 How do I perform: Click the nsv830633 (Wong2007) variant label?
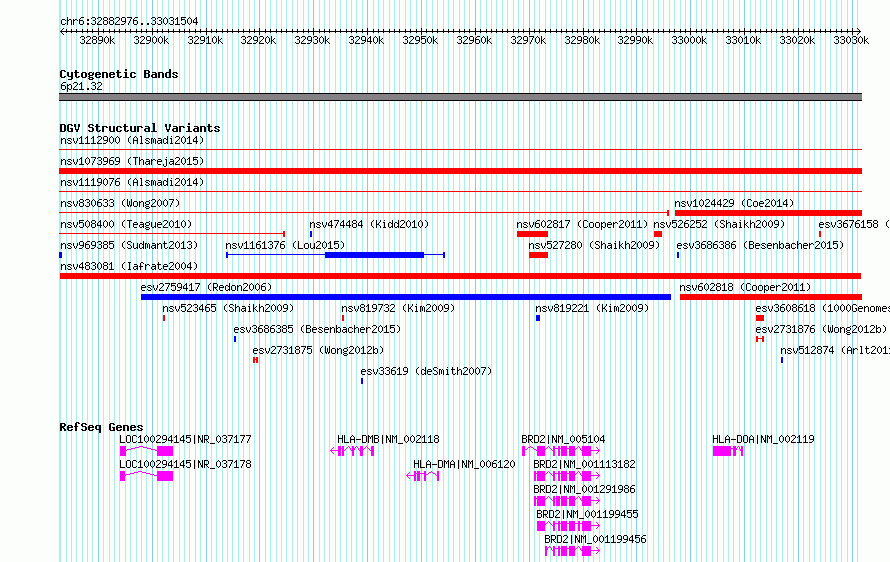[x=120, y=203]
